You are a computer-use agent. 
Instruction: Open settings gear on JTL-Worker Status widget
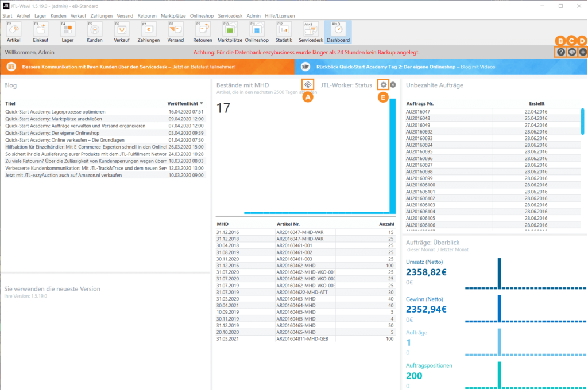click(x=384, y=84)
